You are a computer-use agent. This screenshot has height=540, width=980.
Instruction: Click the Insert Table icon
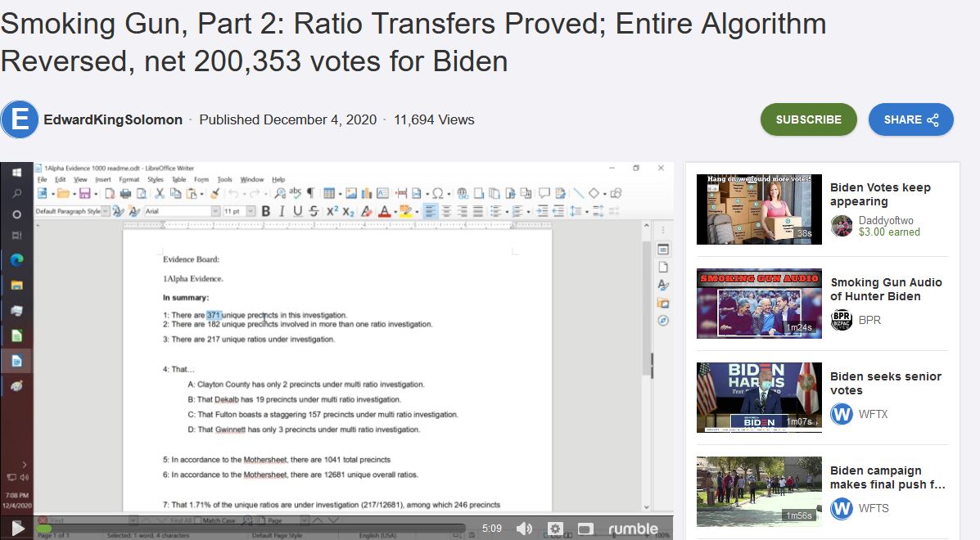coord(329,194)
